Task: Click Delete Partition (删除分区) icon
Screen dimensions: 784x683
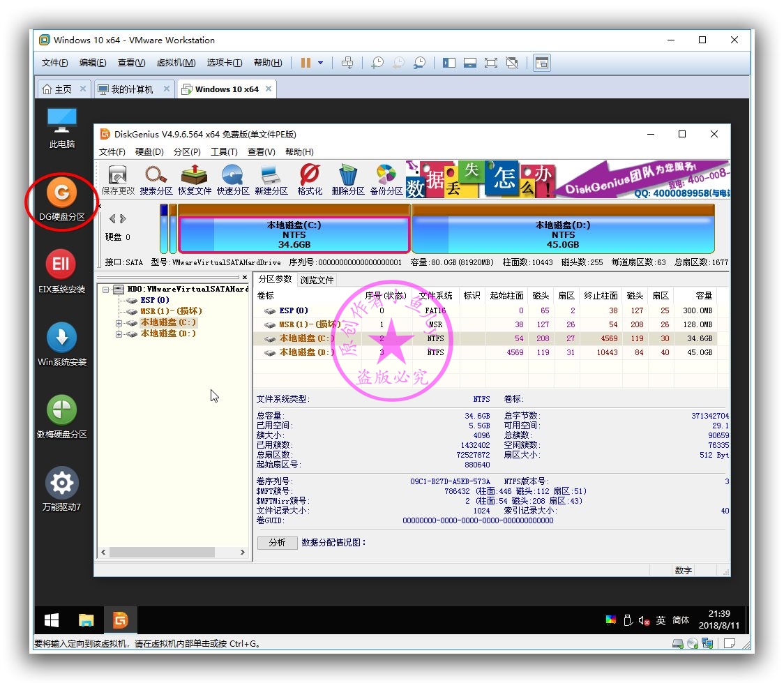Action: click(348, 180)
